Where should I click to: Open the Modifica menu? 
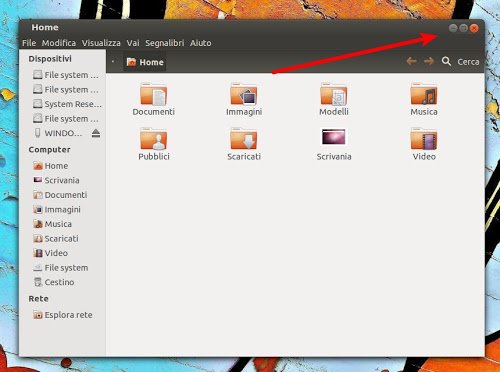point(59,43)
